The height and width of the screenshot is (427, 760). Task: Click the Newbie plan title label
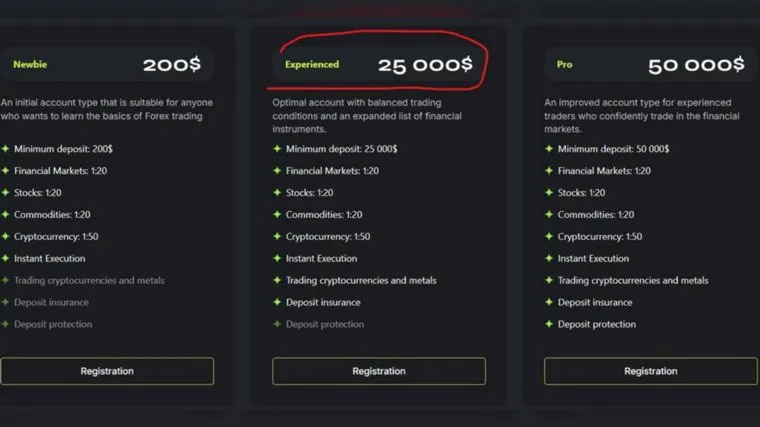30,65
